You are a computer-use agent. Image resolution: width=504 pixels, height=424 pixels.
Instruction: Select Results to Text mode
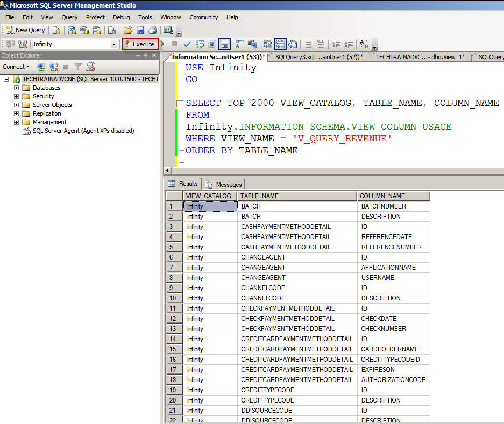point(267,44)
